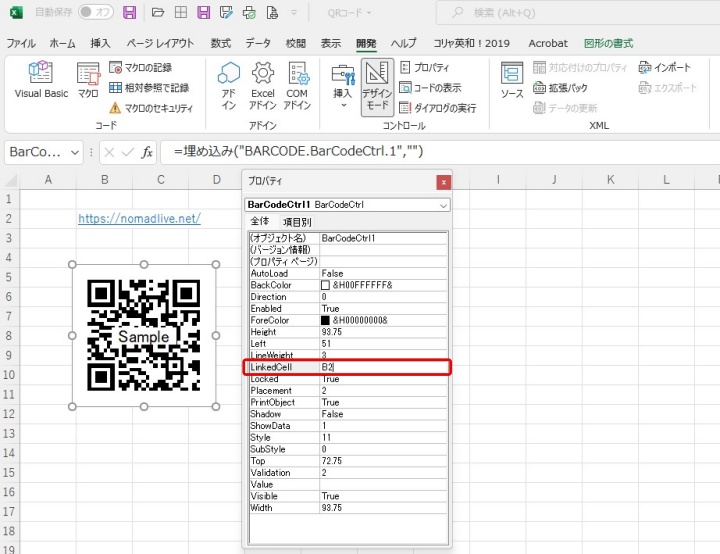Click the print preview icon in quick access toolbar
The image size is (720, 554).
(249, 12)
